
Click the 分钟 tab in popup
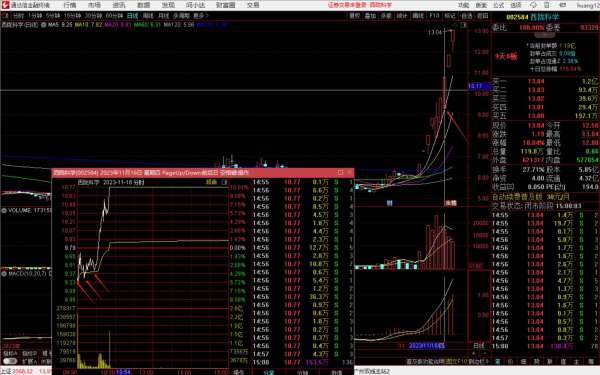tap(302, 372)
